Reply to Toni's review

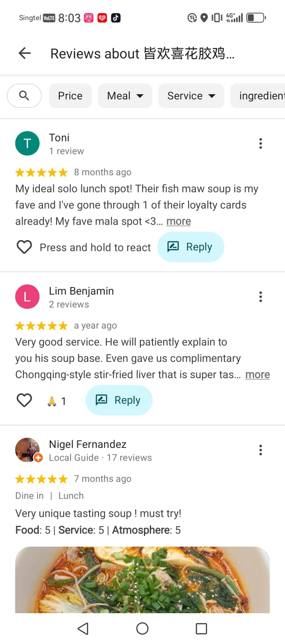click(x=190, y=247)
